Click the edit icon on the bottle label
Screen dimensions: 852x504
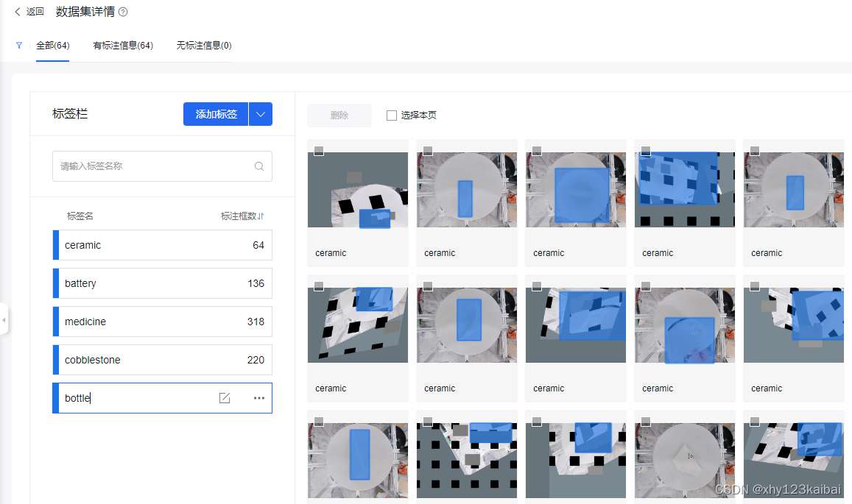(x=225, y=398)
